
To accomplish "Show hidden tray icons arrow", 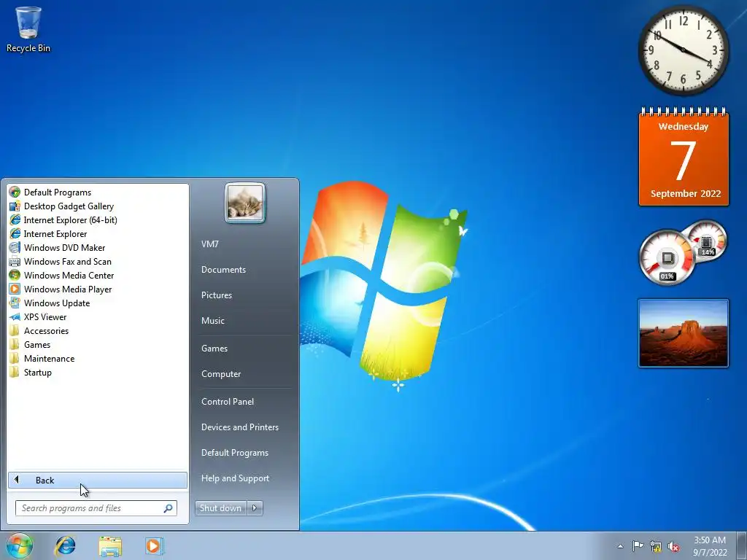I will pyautogui.click(x=620, y=546).
